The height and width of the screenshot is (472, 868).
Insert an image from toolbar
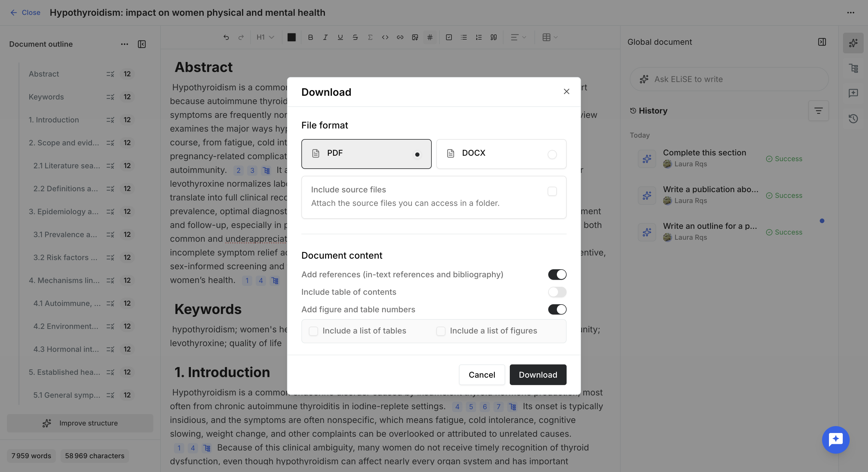(415, 37)
